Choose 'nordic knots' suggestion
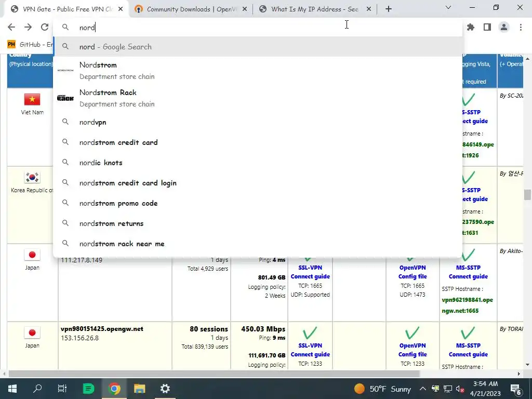The image size is (532, 399). click(x=258, y=163)
